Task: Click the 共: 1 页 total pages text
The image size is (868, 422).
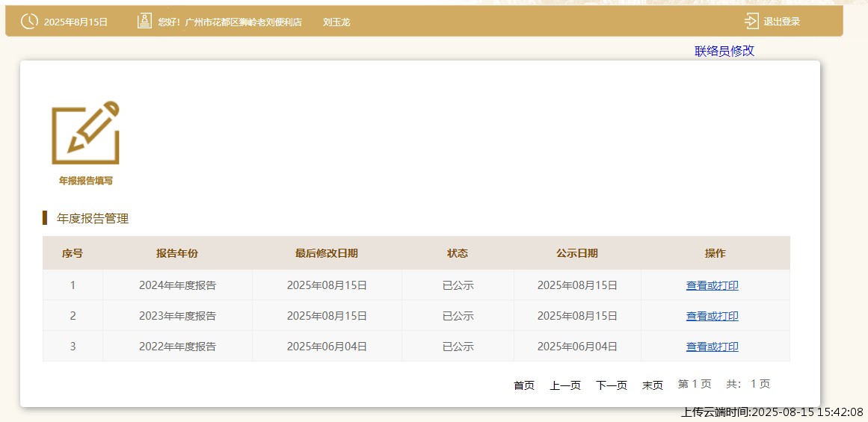Action: point(748,384)
